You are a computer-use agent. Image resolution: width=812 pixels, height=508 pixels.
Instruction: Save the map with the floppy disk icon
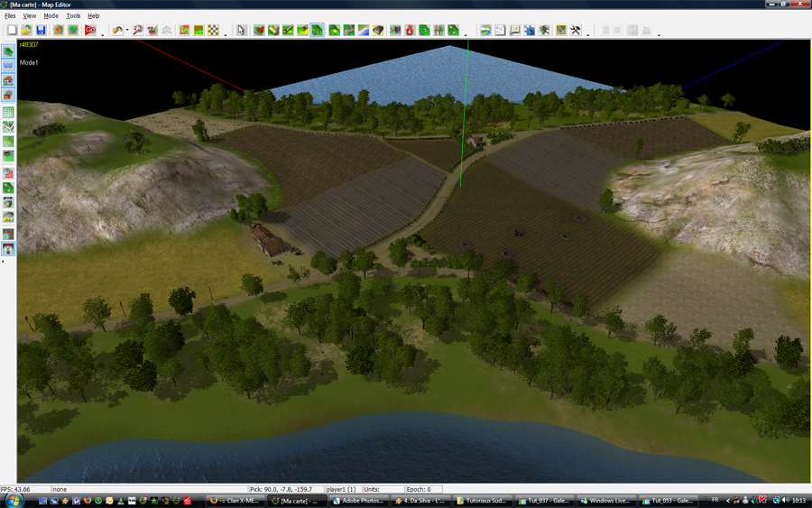tap(41, 30)
